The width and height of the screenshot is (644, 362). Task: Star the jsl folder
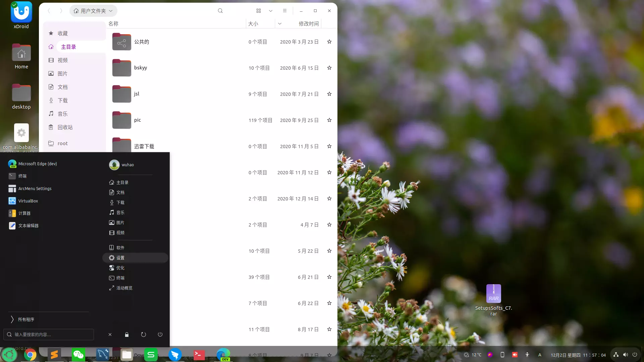pos(329,94)
